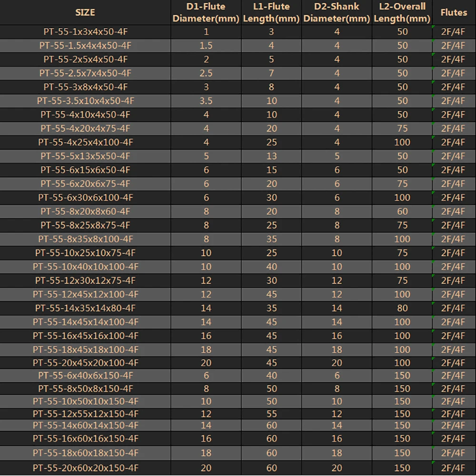Select the PT-55-10x50x10x150-4F cell
This screenshot has height=476, width=476.
coord(85,401)
